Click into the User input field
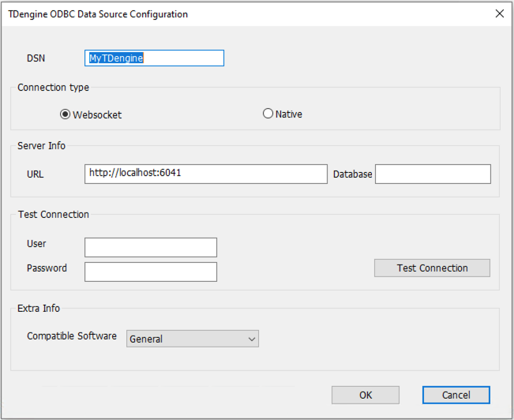Viewport: 514px width, 420px height. coord(150,247)
